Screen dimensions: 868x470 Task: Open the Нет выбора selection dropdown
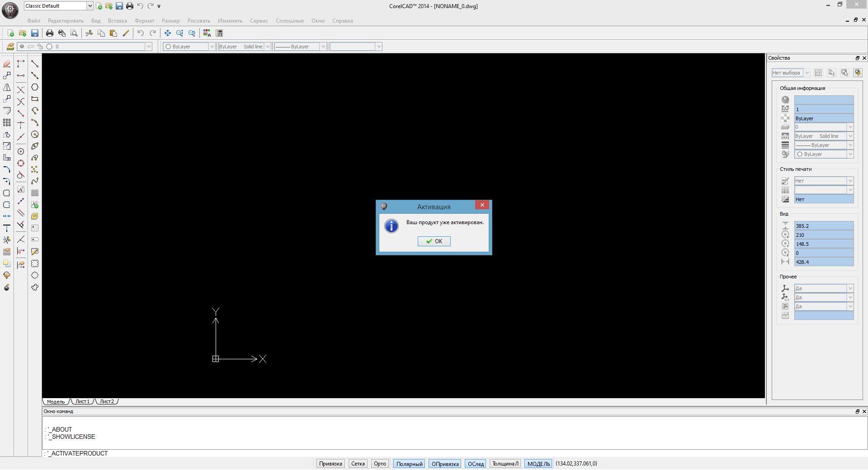click(807, 73)
